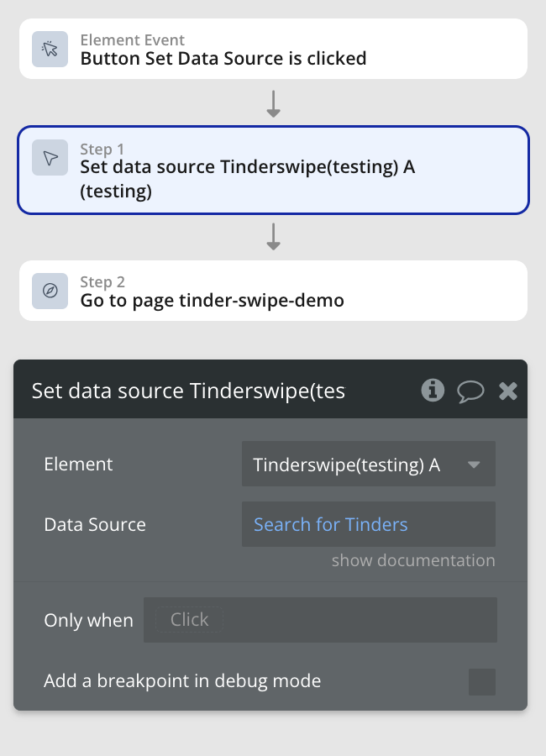
Task: Enable the debug mode breakpoint checkbox
Action: (481, 681)
